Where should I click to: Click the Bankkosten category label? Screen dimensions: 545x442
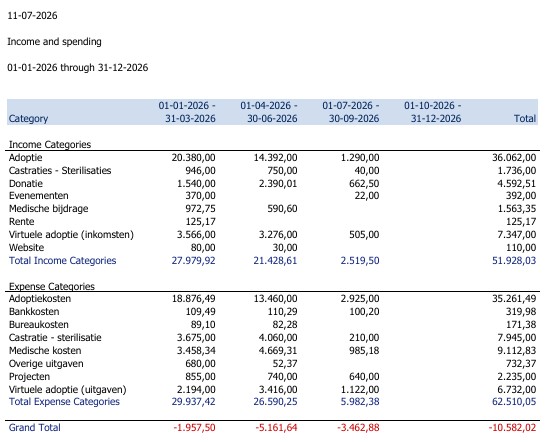click(x=34, y=311)
